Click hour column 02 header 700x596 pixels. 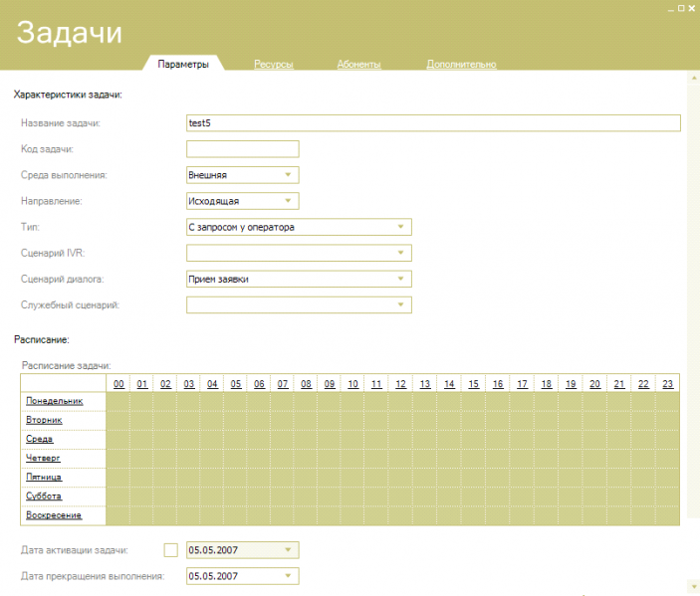tap(165, 384)
